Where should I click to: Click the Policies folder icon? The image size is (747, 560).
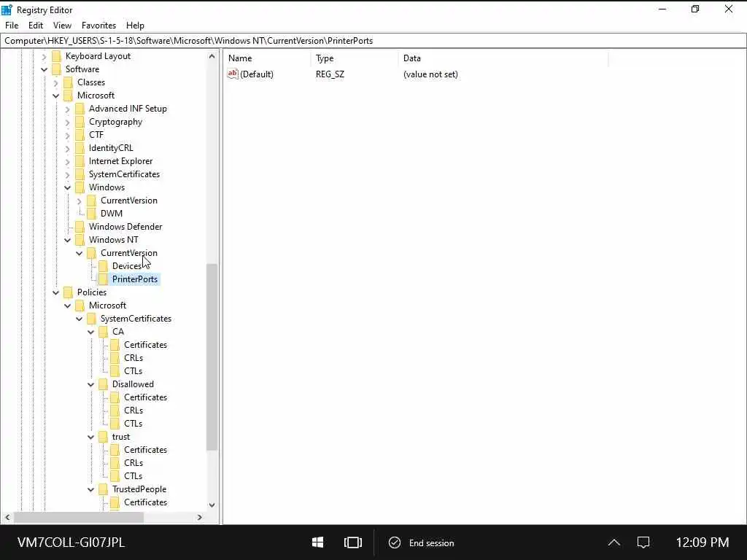(x=68, y=292)
